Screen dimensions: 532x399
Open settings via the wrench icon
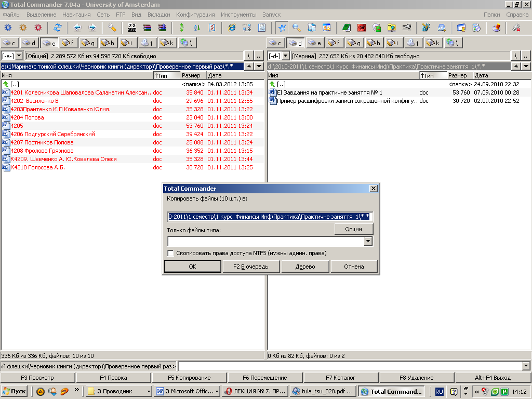point(112,28)
